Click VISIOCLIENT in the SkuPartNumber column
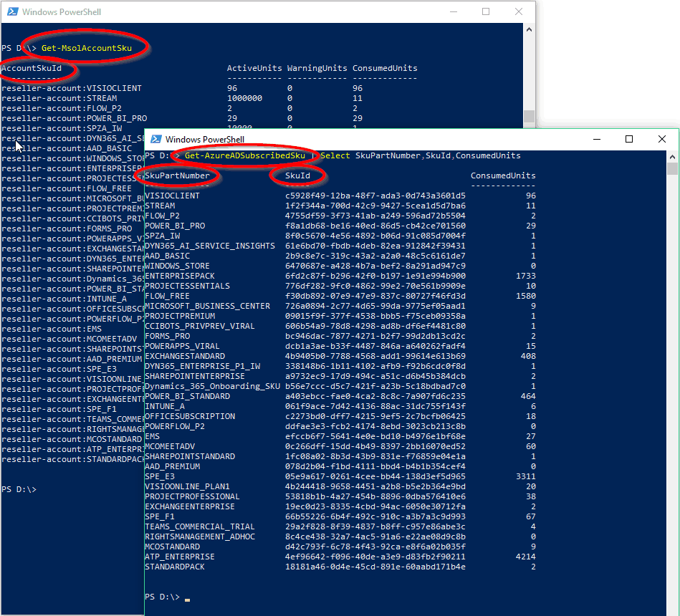Image resolution: width=680 pixels, height=616 pixels. tap(172, 196)
